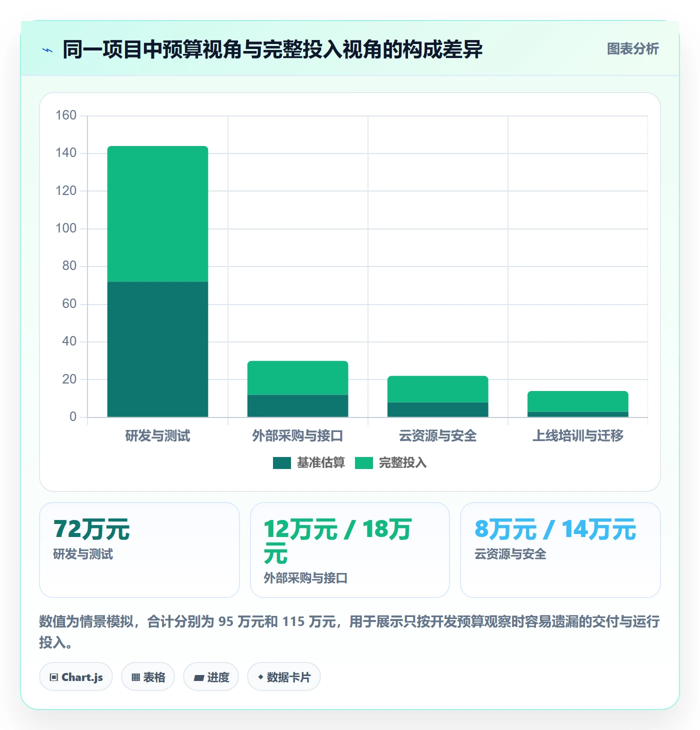Toggle 完整投入 legend color box

(x=364, y=463)
